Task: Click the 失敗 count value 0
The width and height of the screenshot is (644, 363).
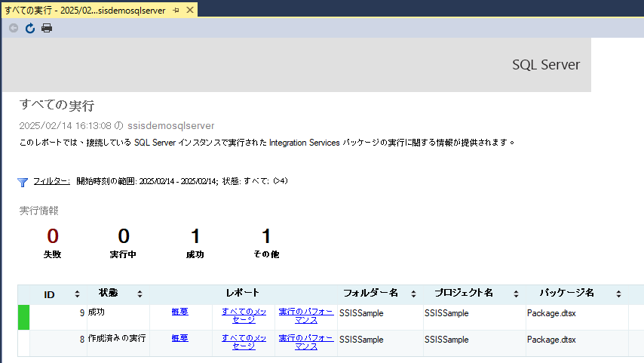Action: [x=53, y=236]
